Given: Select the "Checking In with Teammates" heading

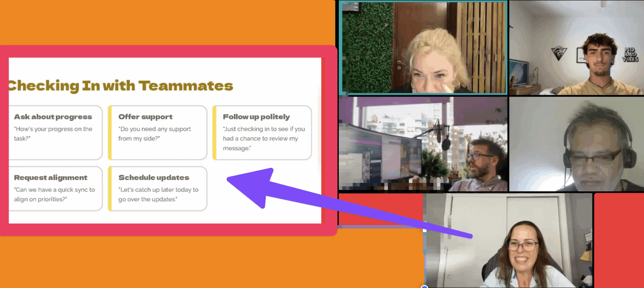Looking at the screenshot, I should coord(121,86).
